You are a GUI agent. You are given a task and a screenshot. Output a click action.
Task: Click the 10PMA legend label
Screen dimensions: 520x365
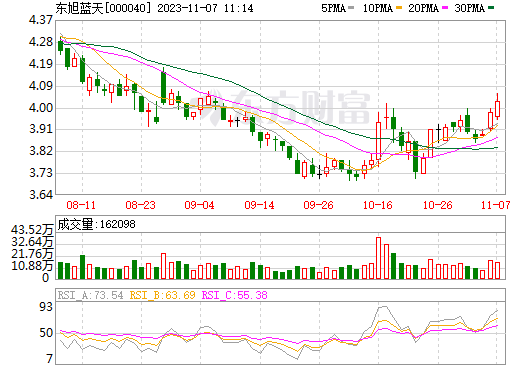click(x=378, y=8)
